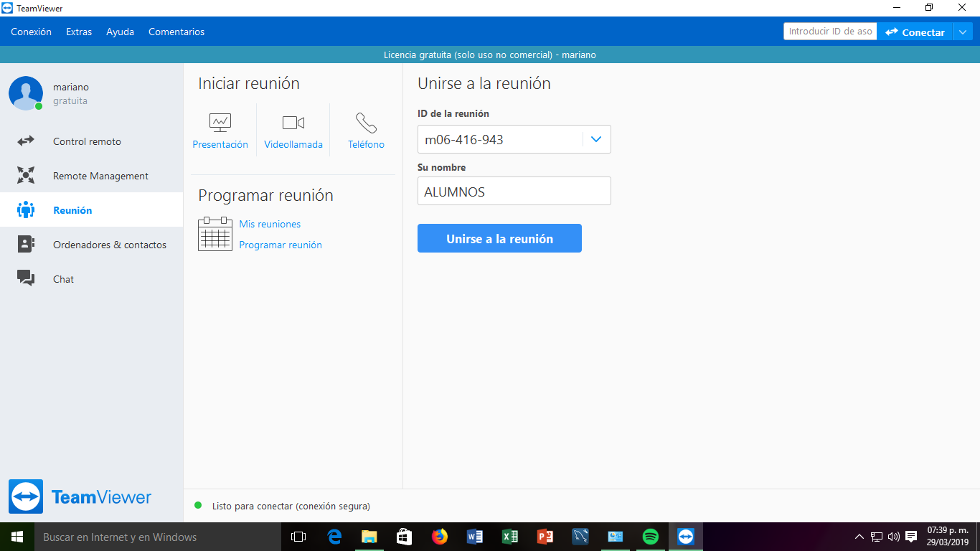Open the Conexión menu
The image size is (980, 551).
(31, 32)
